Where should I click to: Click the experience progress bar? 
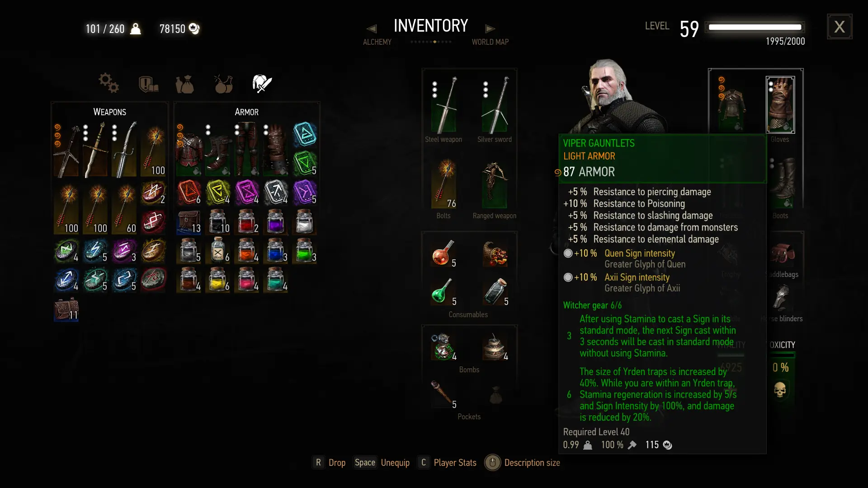point(755,27)
